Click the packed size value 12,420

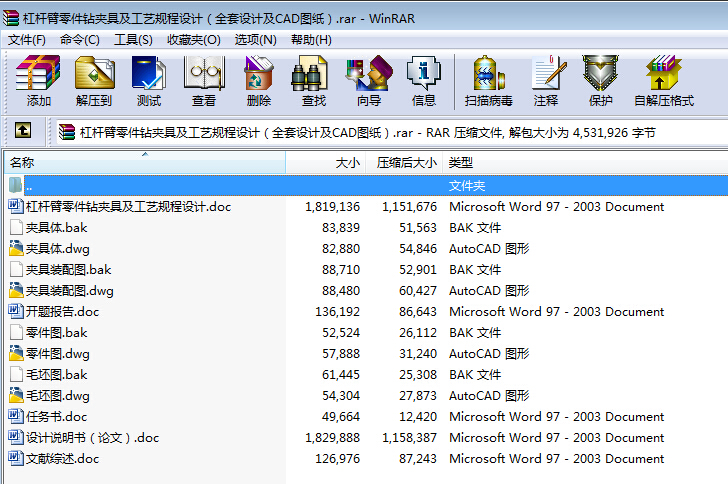pyautogui.click(x=418, y=417)
